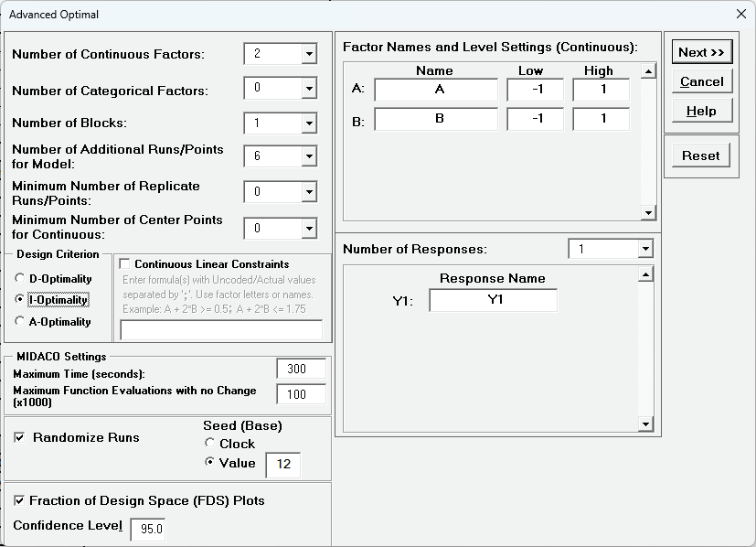The height and width of the screenshot is (547, 756).
Task: Click the Confidence Level input field
Action: click(147, 528)
